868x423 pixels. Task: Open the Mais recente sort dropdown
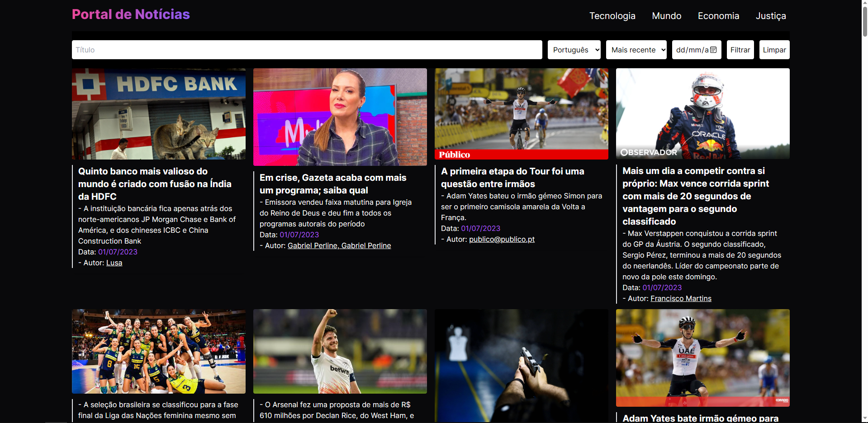click(636, 50)
